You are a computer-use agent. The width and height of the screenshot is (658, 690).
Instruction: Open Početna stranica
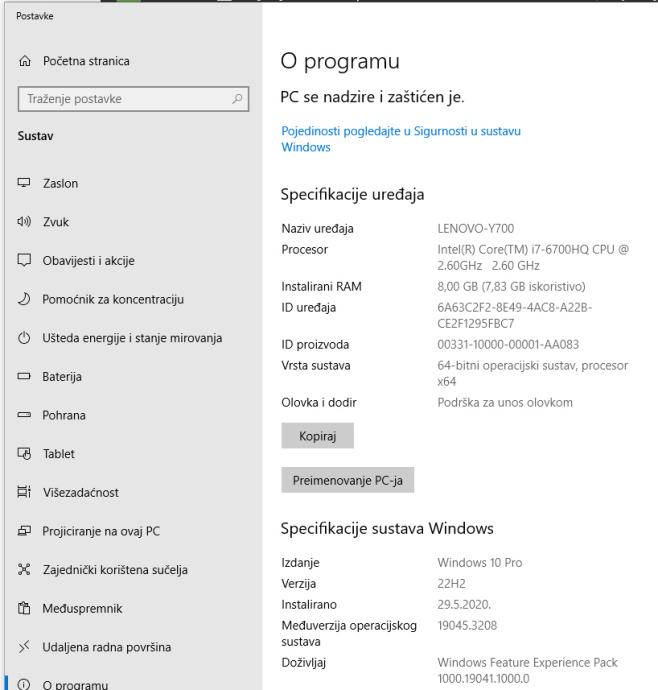click(x=86, y=61)
